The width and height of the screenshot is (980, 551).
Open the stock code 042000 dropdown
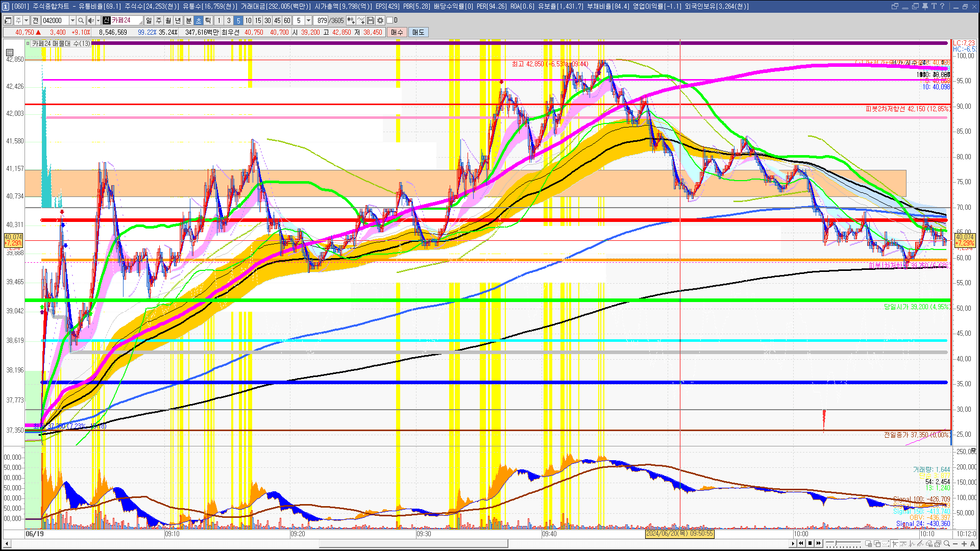tap(72, 20)
